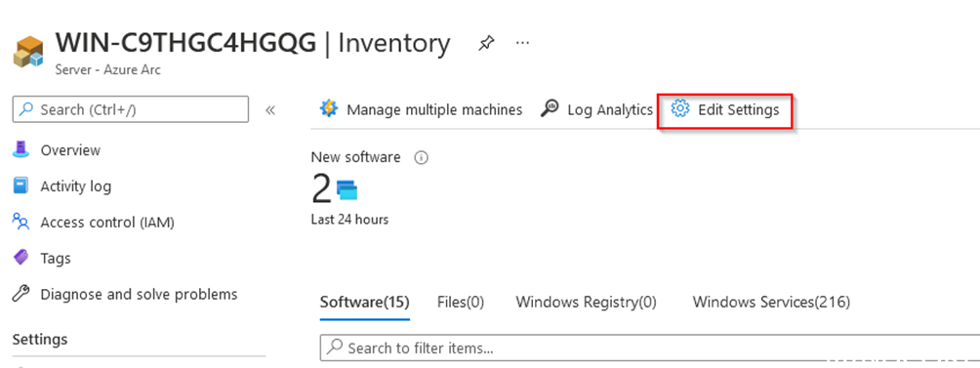980x368 pixels.
Task: Click the Azure Arc server resource icon
Action: 28,52
